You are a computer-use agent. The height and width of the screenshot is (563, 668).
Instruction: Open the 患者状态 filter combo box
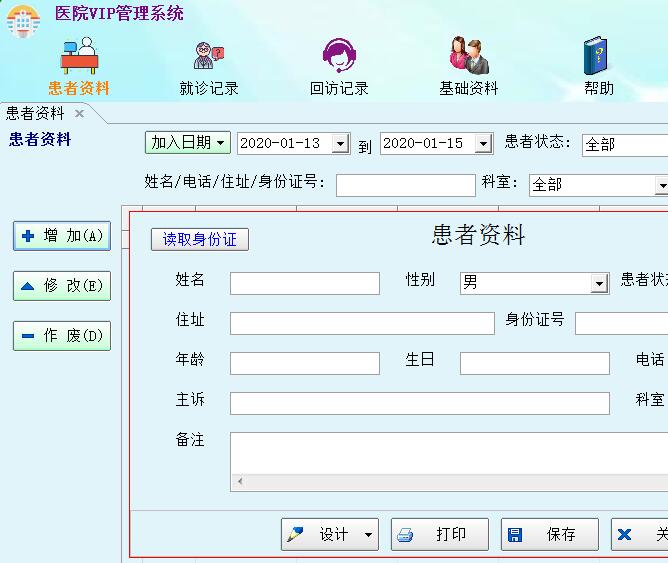[x=625, y=145]
